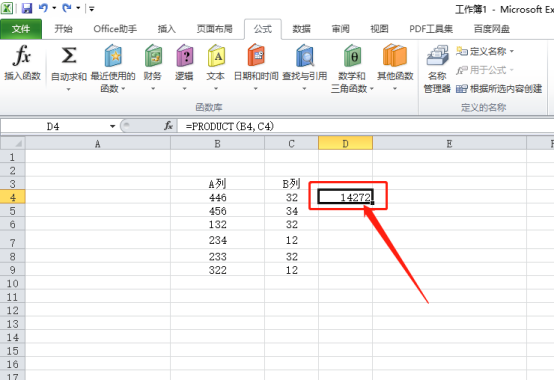Switch to the 页面布局 tab

pos(215,29)
